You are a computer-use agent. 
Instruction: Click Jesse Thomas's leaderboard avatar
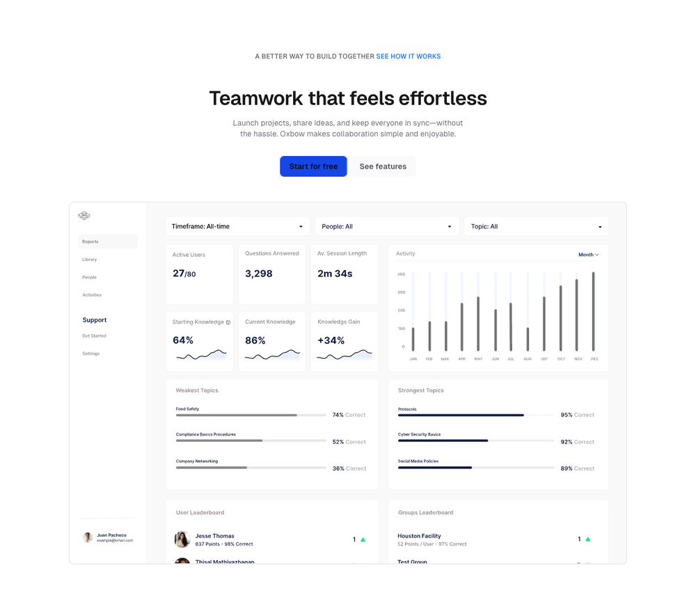coord(182,539)
